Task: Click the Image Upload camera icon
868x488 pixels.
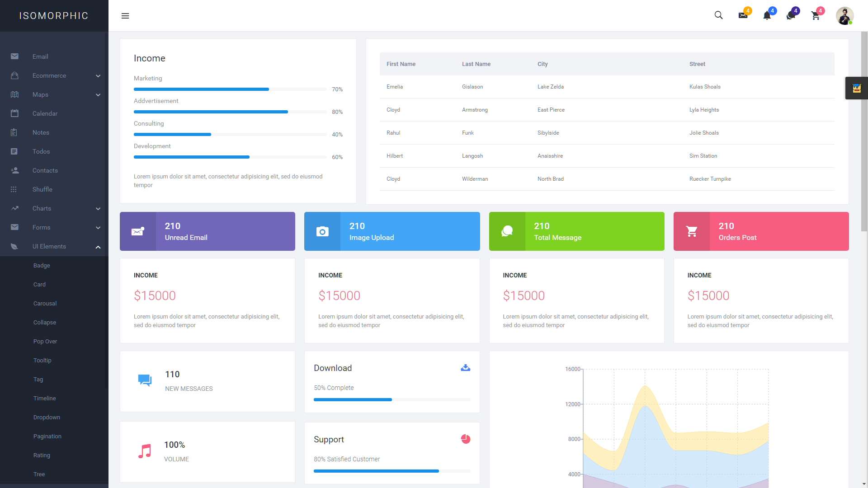Action: tap(322, 231)
